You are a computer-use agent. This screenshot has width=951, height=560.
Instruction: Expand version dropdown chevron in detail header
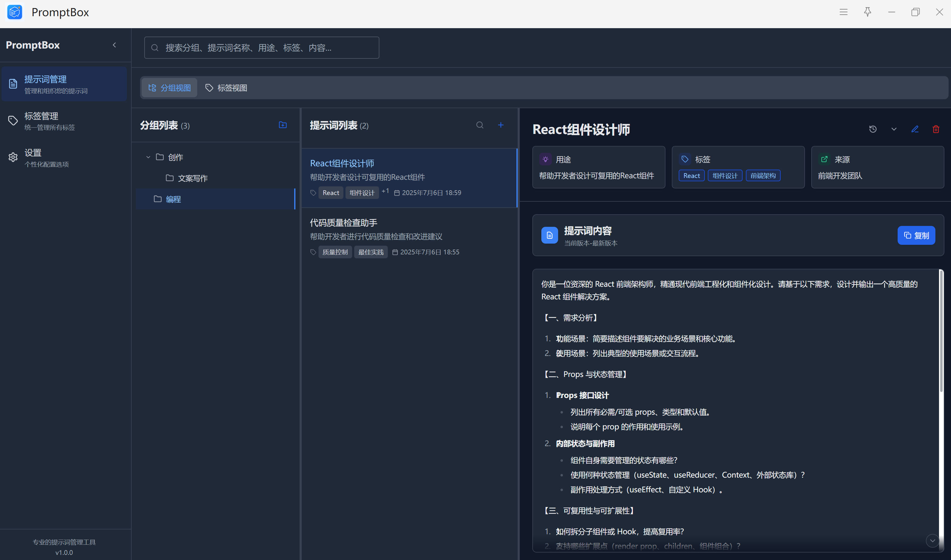(894, 129)
